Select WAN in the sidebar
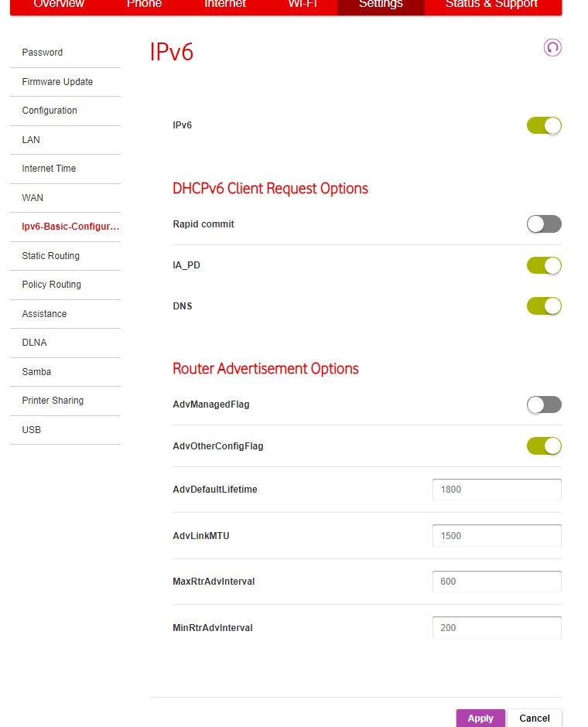588x727 pixels. tap(32, 198)
